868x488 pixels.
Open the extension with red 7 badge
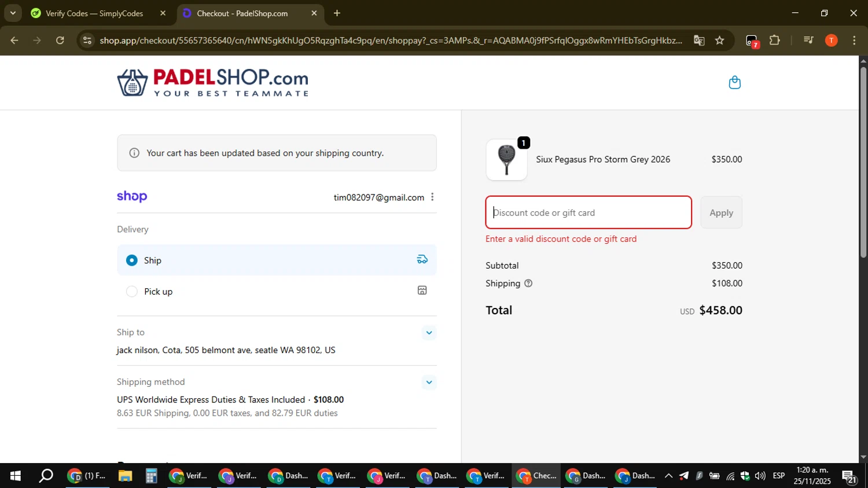pos(752,41)
